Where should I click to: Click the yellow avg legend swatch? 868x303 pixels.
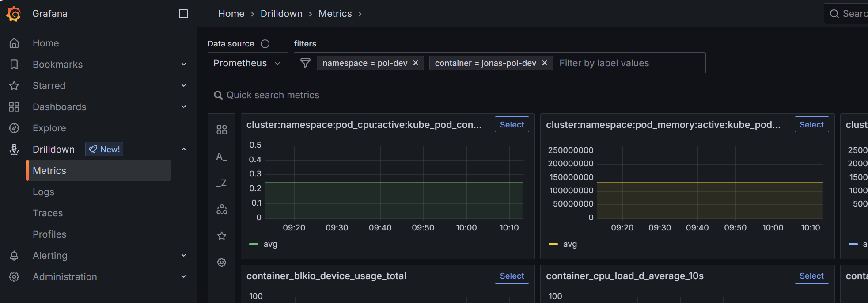point(553,244)
